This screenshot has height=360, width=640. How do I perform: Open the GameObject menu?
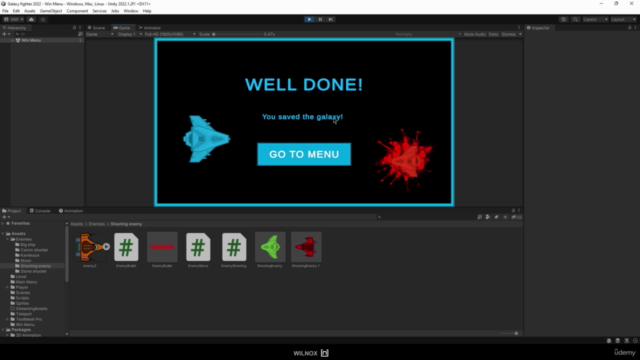pos(51,11)
